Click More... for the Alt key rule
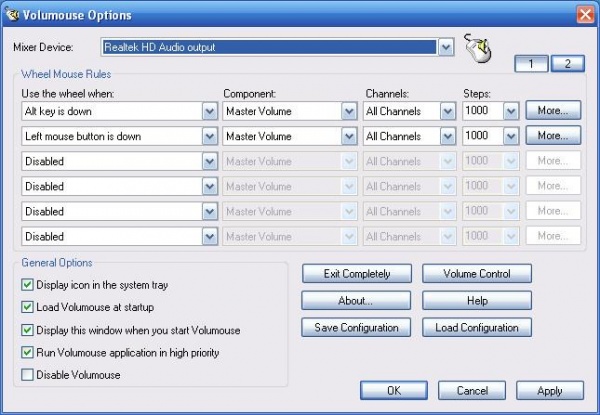The image size is (600, 415). pos(553,111)
